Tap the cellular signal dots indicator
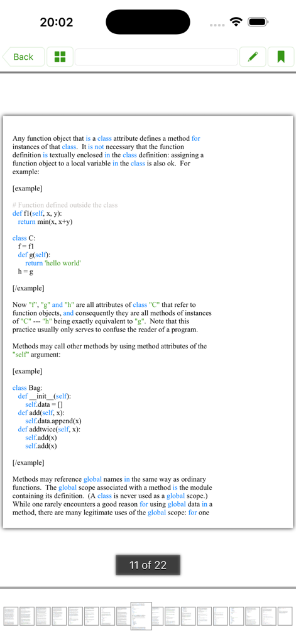Screen dimensions: 296x644 (217, 25)
